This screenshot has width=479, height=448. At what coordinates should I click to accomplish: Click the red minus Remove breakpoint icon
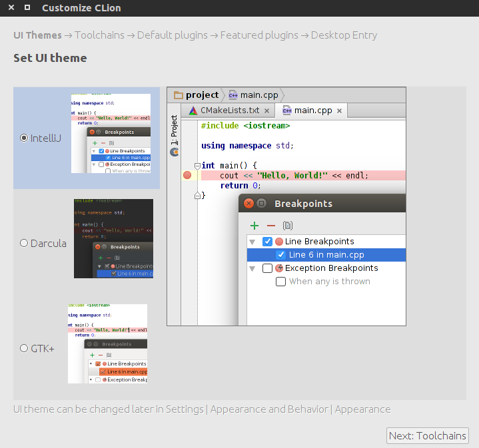[x=271, y=226]
